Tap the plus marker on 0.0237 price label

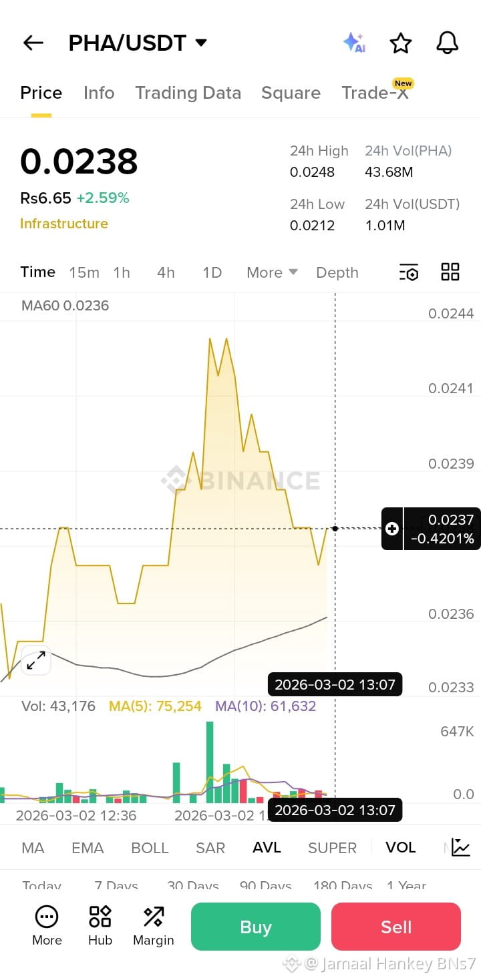[x=392, y=529]
